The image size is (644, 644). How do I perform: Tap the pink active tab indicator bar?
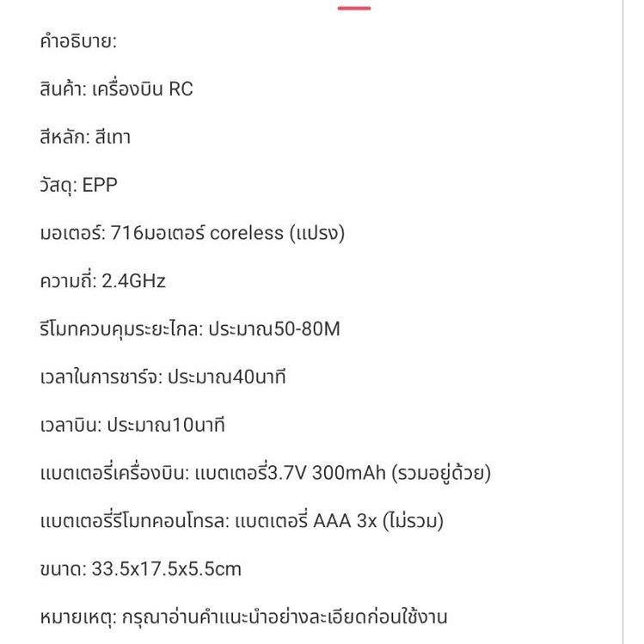pos(354,8)
